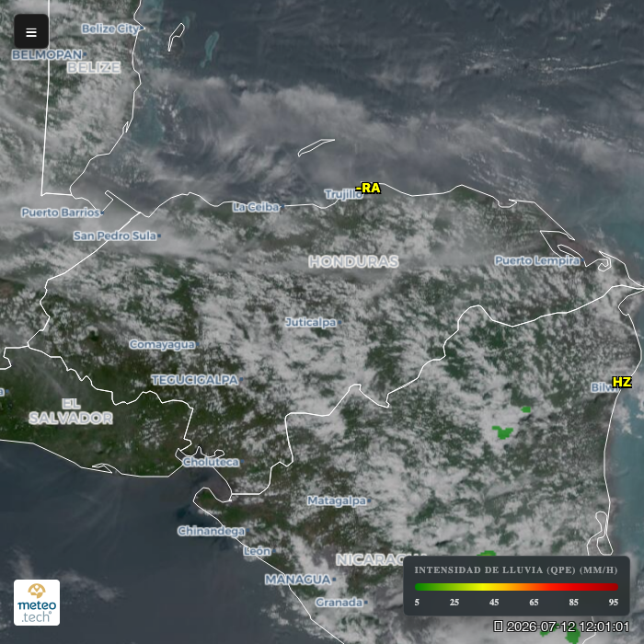Click the INTENSIDAD DE LLUVIA legend title
Screen dimensions: 644x644
click(x=516, y=570)
